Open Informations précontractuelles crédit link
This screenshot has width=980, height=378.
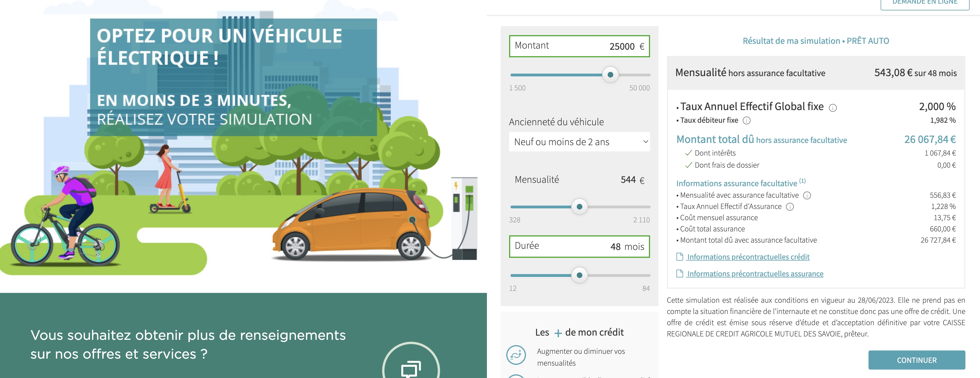pos(748,257)
